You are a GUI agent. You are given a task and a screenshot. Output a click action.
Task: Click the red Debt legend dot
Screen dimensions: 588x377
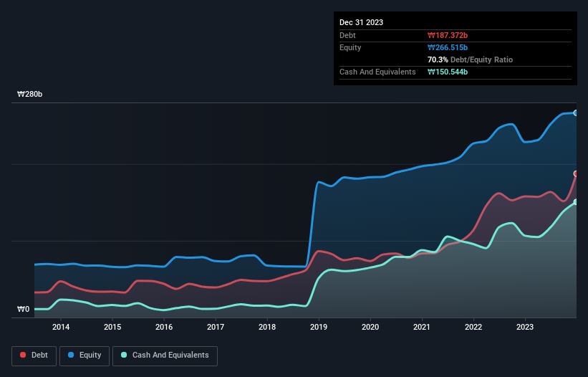(23, 355)
